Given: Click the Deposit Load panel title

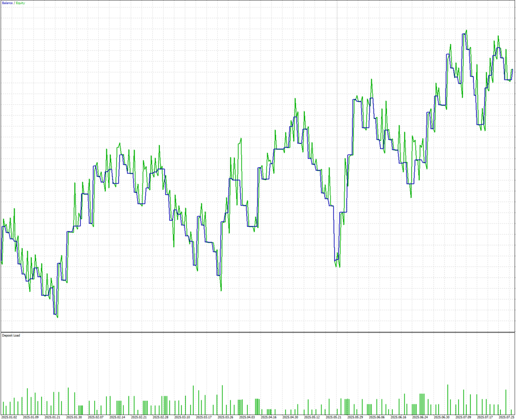Looking at the screenshot, I should pyautogui.click(x=11, y=335).
